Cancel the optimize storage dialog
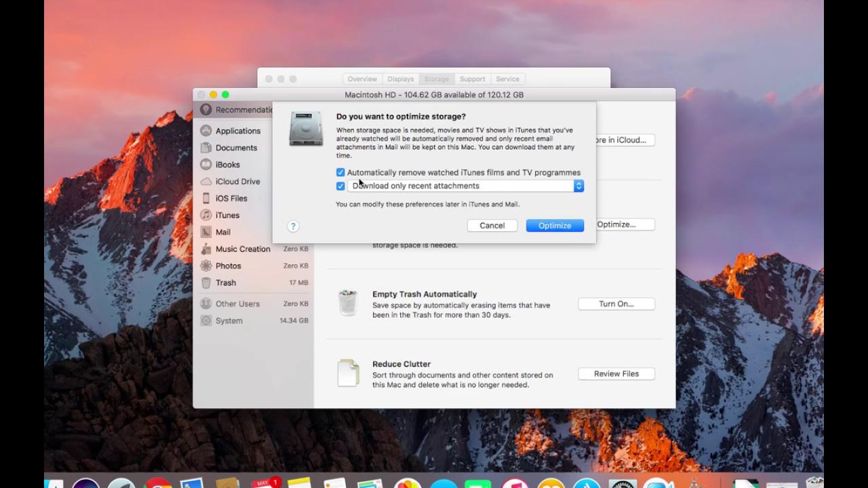Screen dimensions: 868x488 click(492, 226)
